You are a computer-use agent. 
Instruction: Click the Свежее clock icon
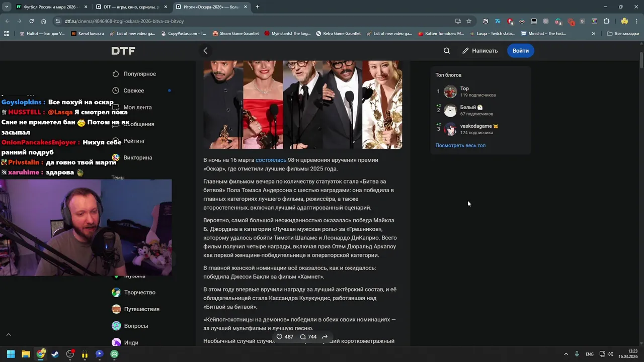(x=116, y=90)
